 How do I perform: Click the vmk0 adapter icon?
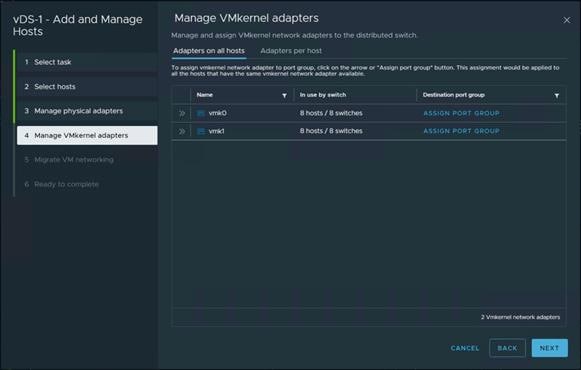200,113
